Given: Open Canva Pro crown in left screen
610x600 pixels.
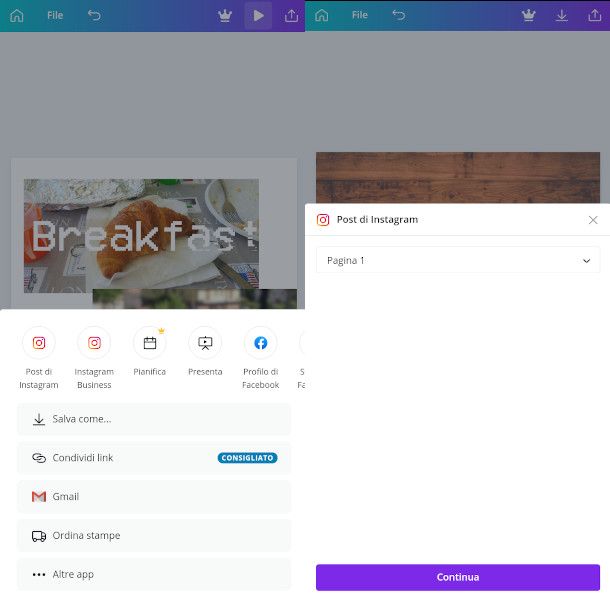Looking at the screenshot, I should (225, 16).
